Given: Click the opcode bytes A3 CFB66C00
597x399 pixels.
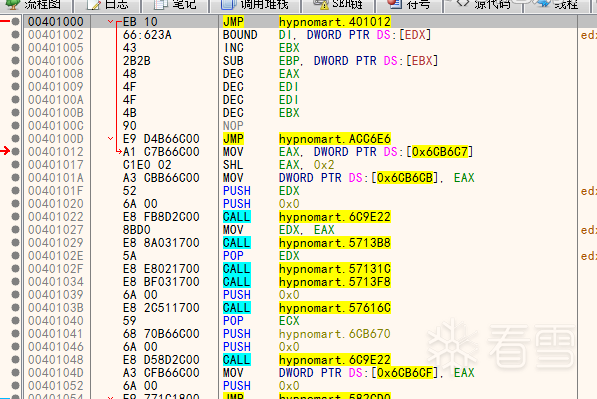Looking at the screenshot, I should click(161, 372).
